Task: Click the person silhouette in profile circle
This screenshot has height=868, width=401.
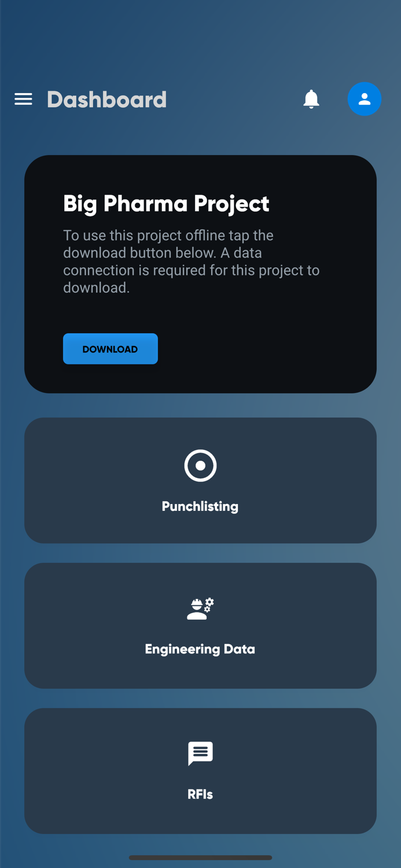Action: [x=365, y=99]
